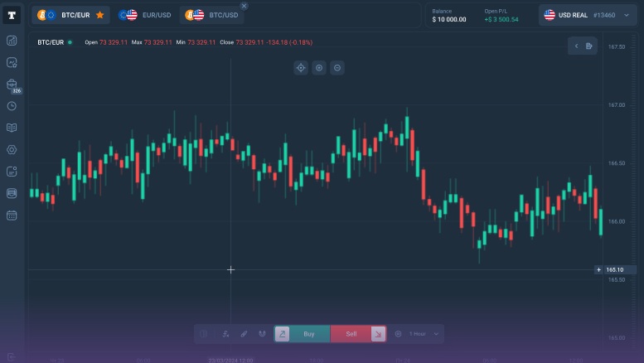
Task: Click the zoom out chart button
Action: click(x=337, y=67)
